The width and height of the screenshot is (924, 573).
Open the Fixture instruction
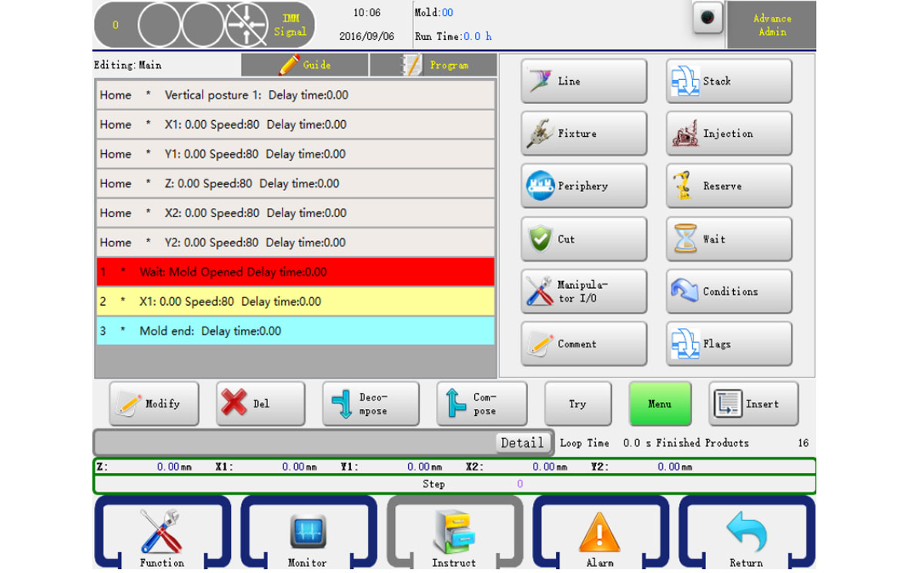(584, 134)
